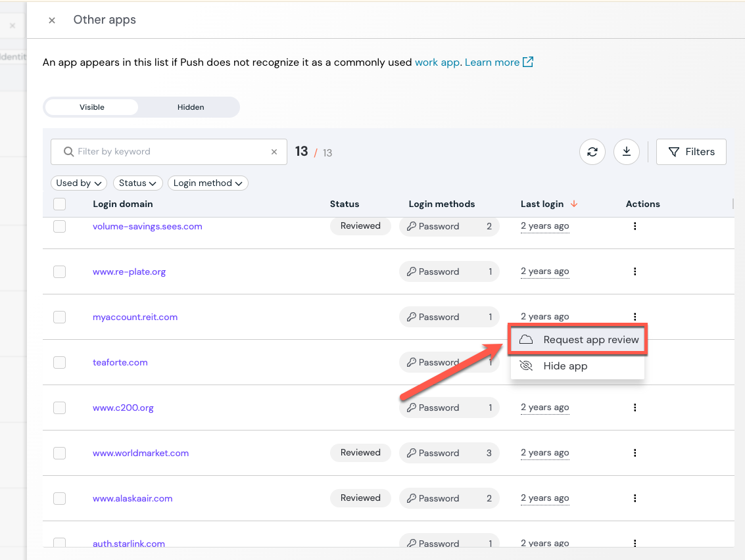
Task: Check the www.worldmarket.com row checkbox
Action: [x=59, y=453]
